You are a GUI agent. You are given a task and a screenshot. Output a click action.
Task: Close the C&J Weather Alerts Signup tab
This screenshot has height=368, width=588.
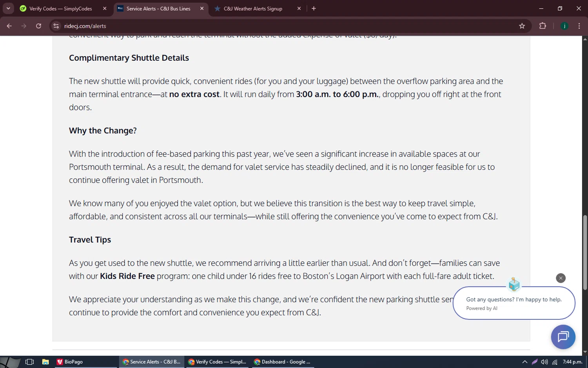click(x=299, y=9)
